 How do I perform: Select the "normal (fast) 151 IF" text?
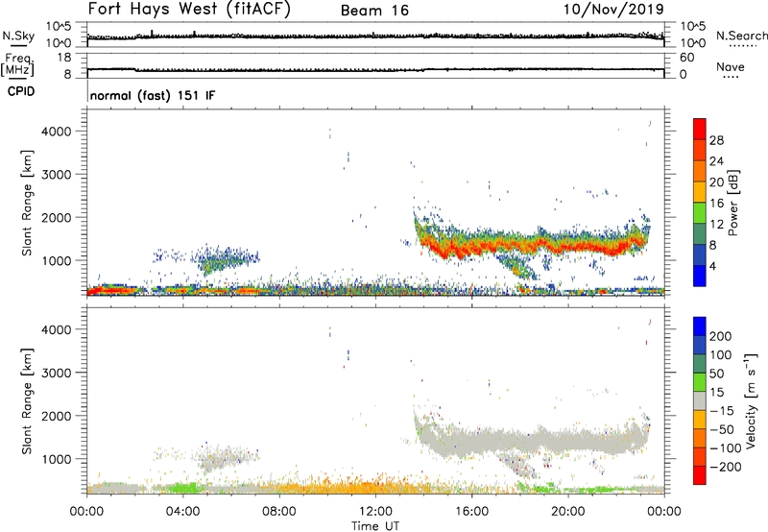pyautogui.click(x=153, y=95)
